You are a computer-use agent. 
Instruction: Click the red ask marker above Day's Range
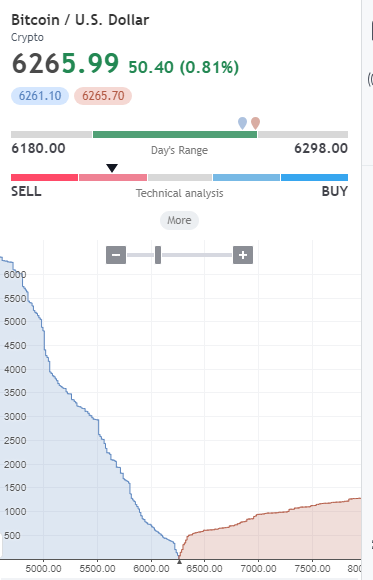click(x=255, y=123)
